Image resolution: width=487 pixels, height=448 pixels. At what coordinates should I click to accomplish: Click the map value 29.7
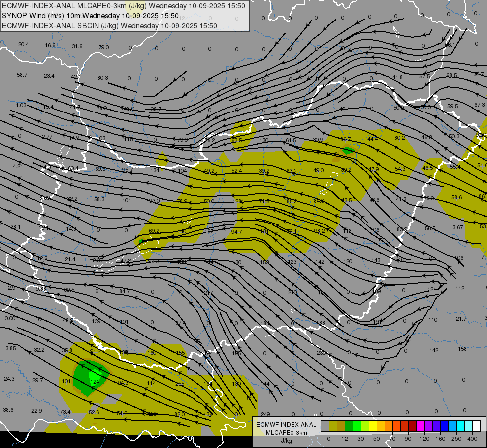[x=38, y=380]
